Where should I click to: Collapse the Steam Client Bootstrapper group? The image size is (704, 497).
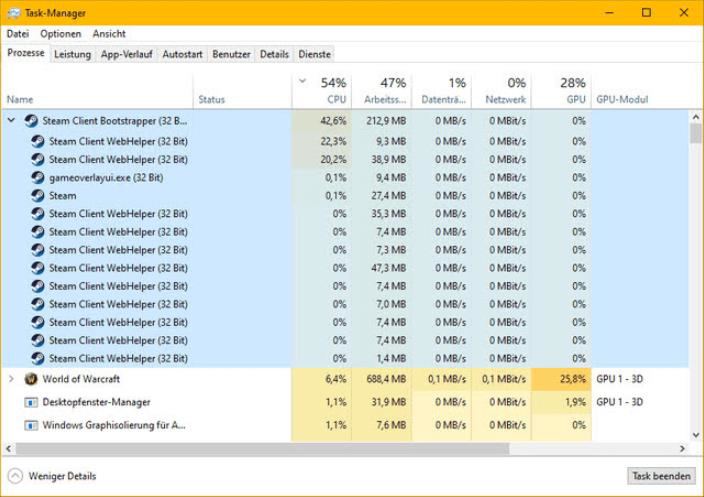click(x=12, y=120)
